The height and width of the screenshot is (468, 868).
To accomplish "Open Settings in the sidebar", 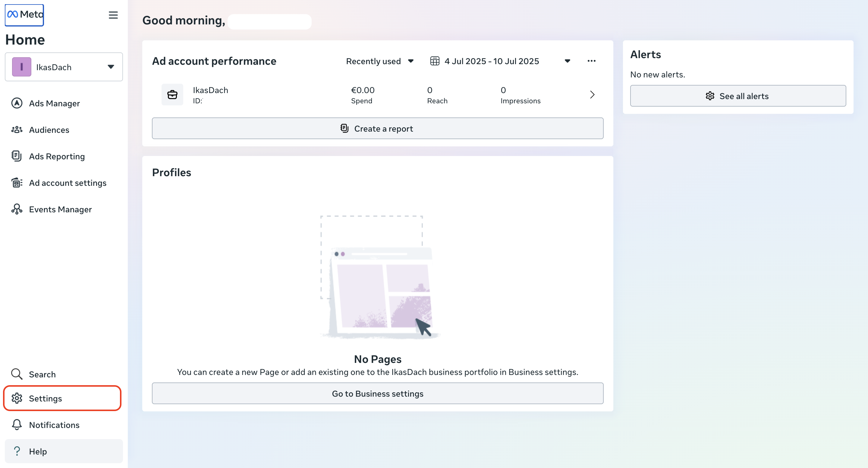I will click(x=62, y=398).
